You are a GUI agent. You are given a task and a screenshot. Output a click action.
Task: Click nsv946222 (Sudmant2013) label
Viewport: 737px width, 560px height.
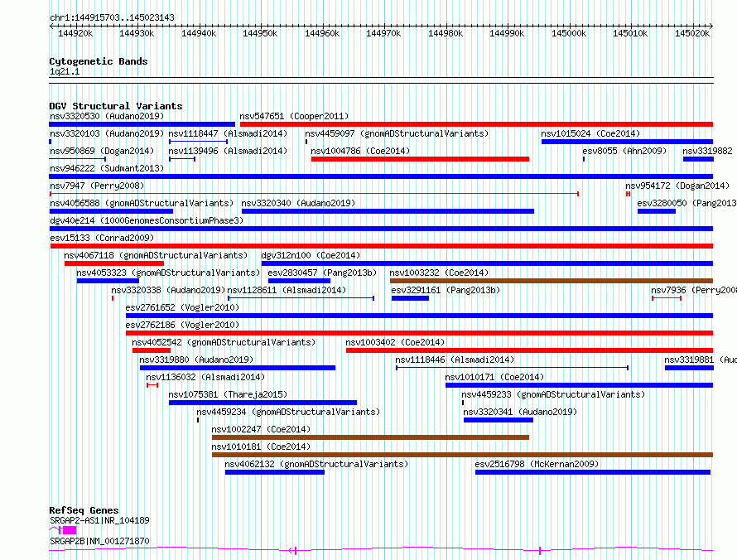107,168
